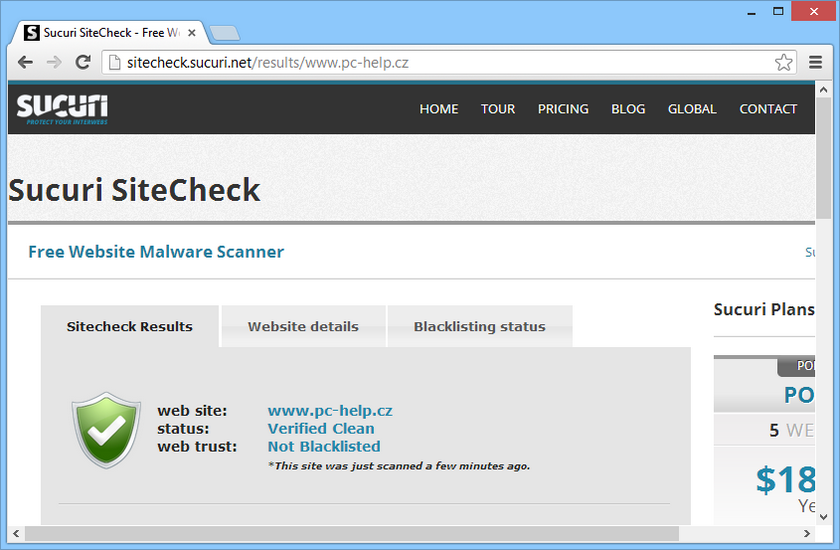
Task: Click the page info icon in address bar
Action: 114,63
